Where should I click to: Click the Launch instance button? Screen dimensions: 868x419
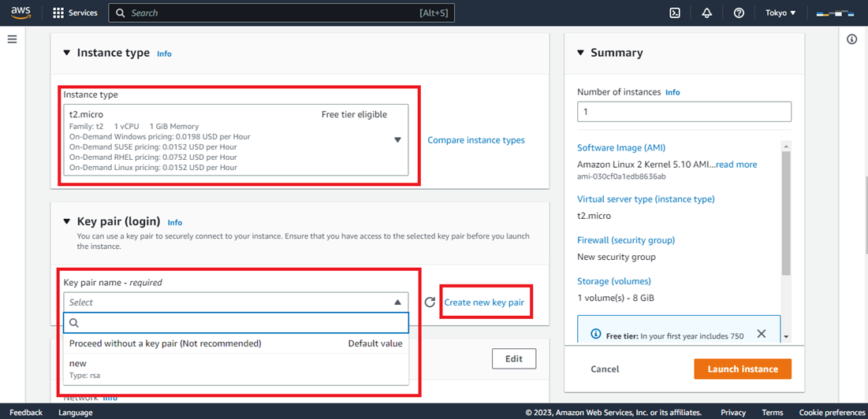743,369
